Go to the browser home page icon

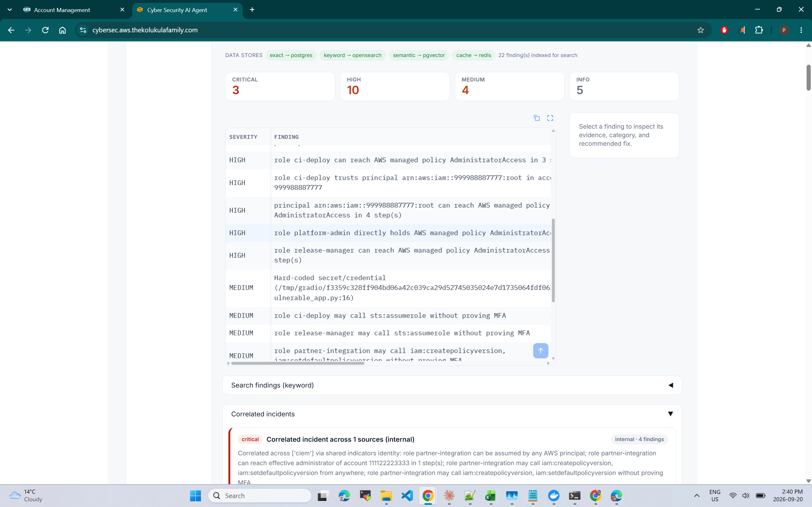pyautogui.click(x=62, y=30)
